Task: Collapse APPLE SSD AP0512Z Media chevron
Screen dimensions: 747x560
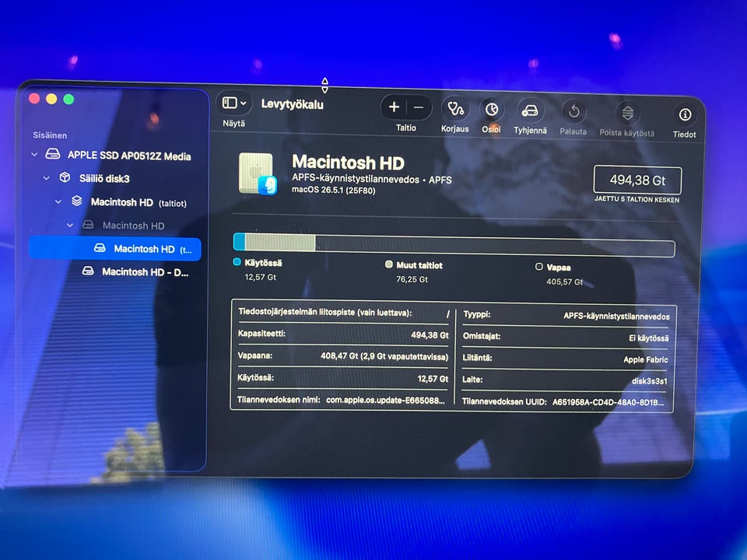Action: (x=34, y=154)
